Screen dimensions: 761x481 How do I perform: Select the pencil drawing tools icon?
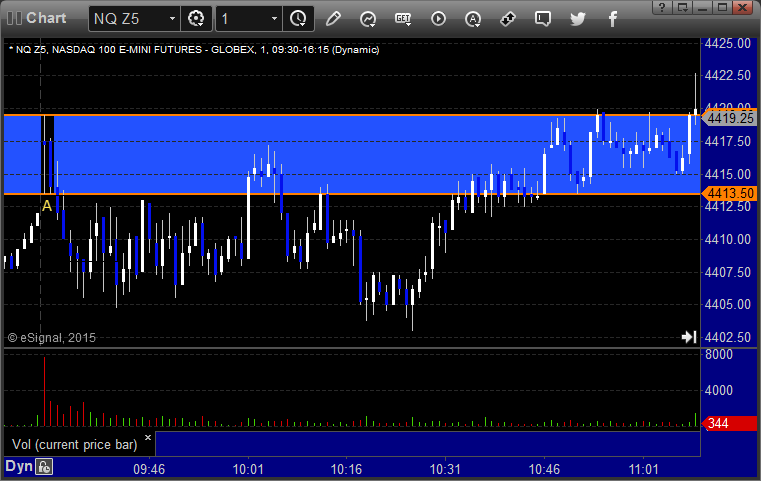pyautogui.click(x=333, y=19)
